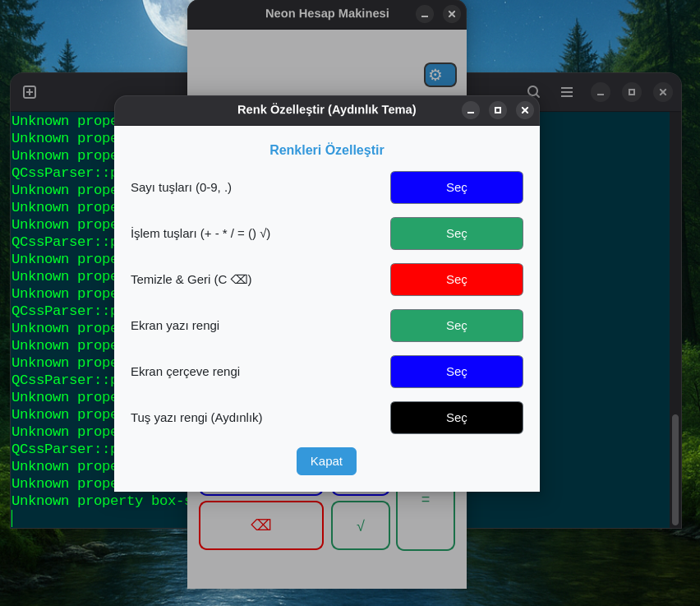
Task: Choose Tuş yazı rengi color
Action: (456, 418)
